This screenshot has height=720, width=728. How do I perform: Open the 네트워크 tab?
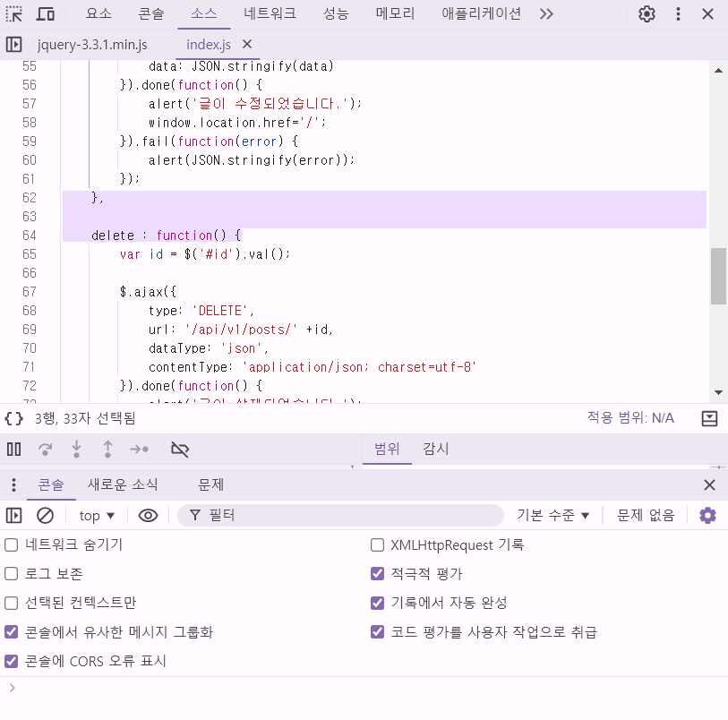pyautogui.click(x=270, y=14)
